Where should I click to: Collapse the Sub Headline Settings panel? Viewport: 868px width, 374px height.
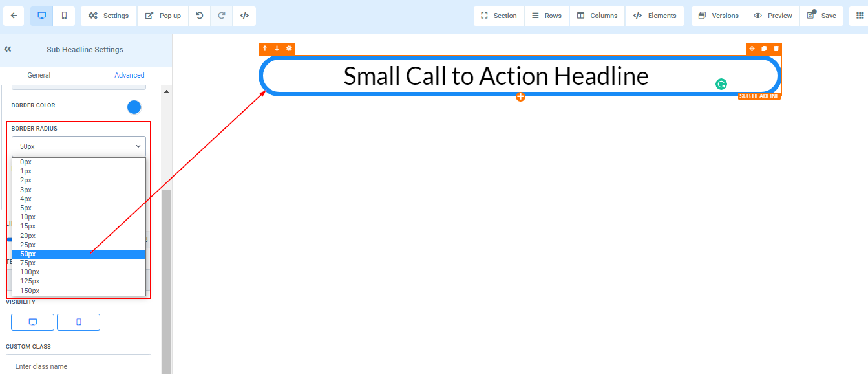[8, 49]
